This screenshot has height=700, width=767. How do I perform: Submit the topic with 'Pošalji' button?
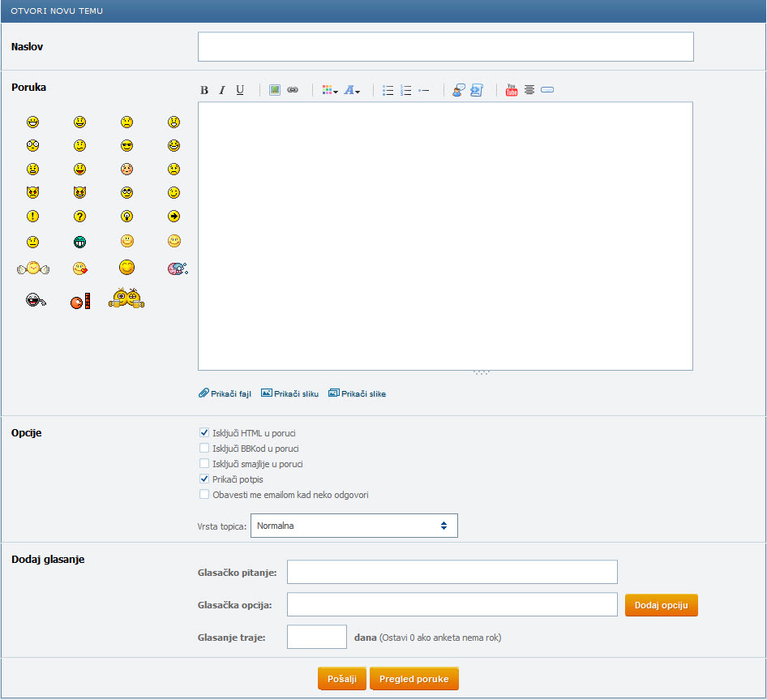pyautogui.click(x=342, y=679)
